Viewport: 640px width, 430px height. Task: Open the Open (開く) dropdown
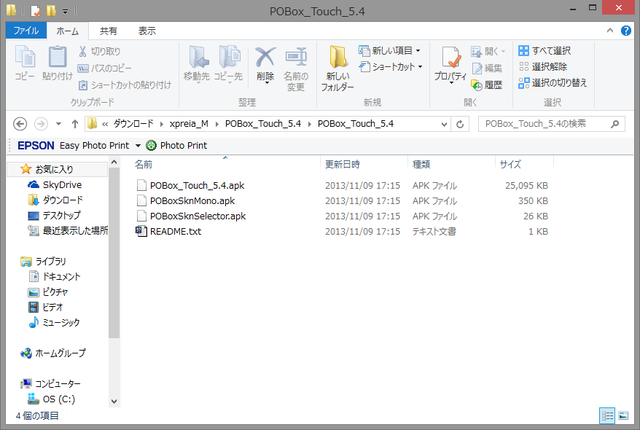coord(488,51)
